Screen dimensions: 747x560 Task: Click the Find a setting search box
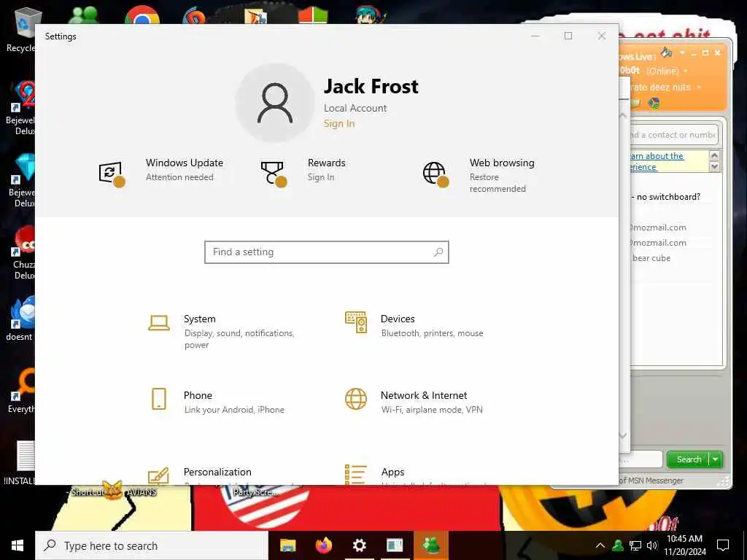pos(327,252)
